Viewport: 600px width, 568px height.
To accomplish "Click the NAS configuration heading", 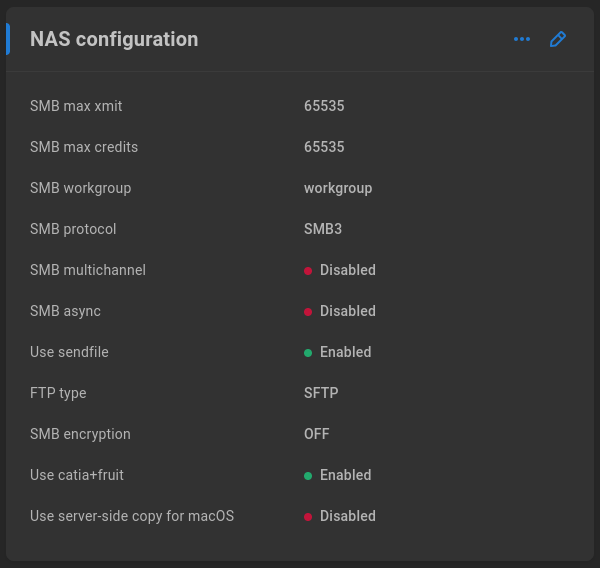I will (x=114, y=39).
